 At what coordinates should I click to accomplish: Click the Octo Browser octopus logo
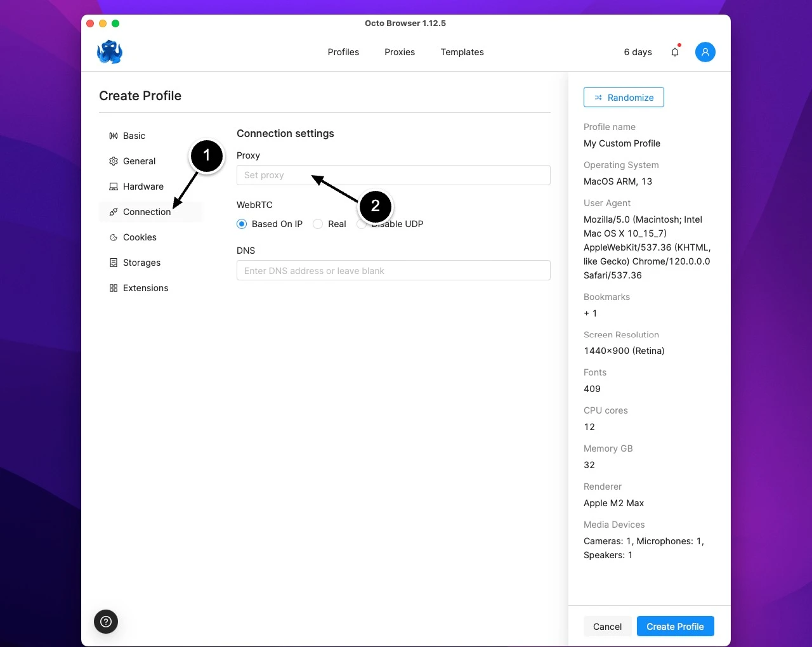point(109,52)
